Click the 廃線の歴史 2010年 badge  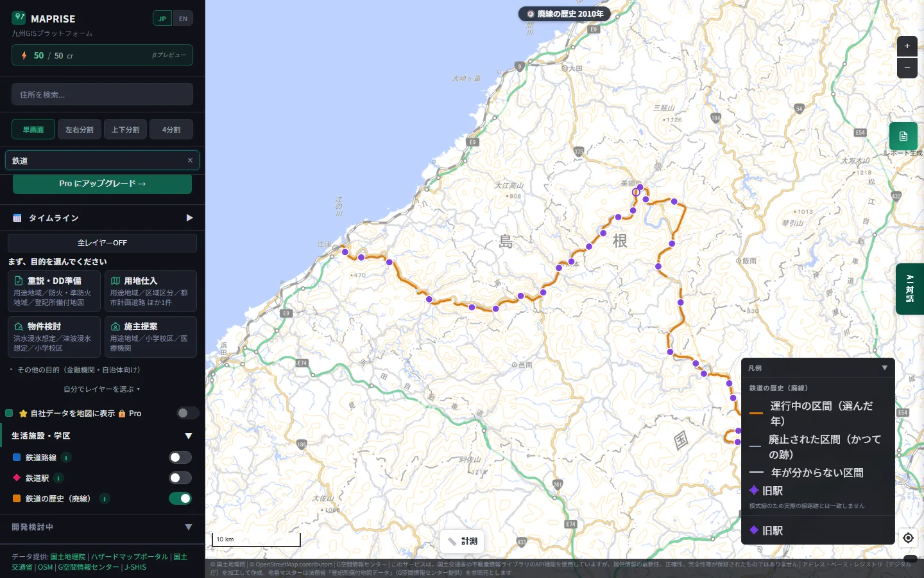[565, 13]
